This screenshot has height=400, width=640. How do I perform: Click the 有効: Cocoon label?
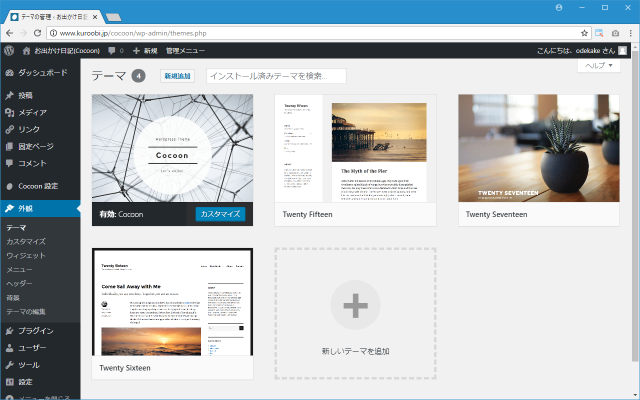click(121, 214)
